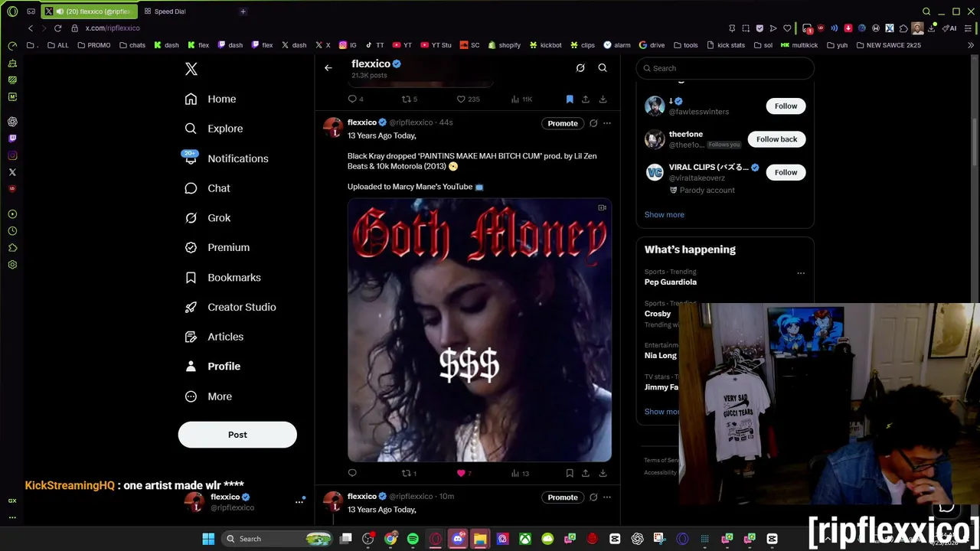Image resolution: width=980 pixels, height=551 pixels.
Task: Open the Pep Guardiola trending topic
Action: click(671, 282)
